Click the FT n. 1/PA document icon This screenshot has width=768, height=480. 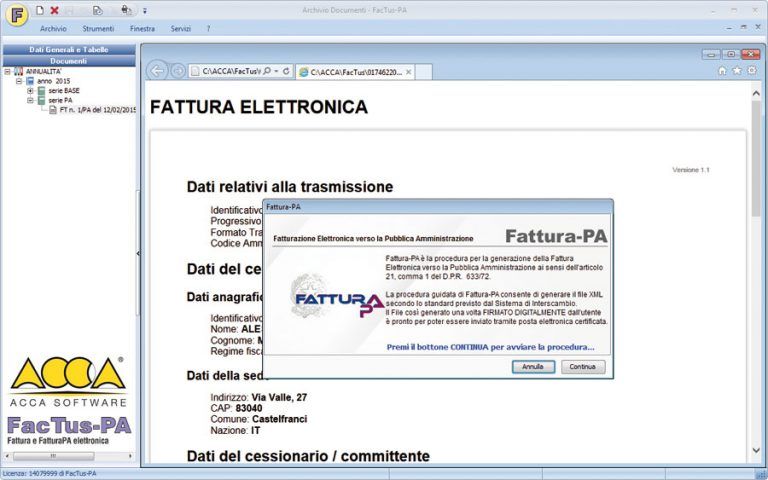coord(53,110)
